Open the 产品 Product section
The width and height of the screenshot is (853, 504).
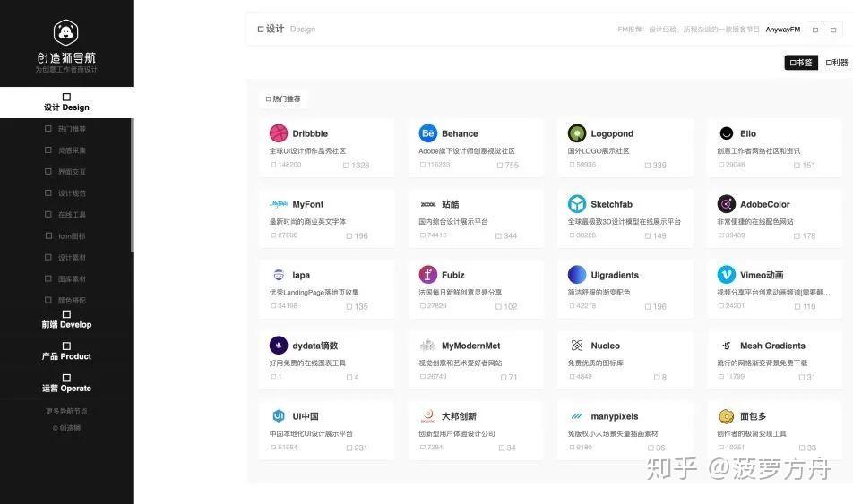click(x=66, y=351)
